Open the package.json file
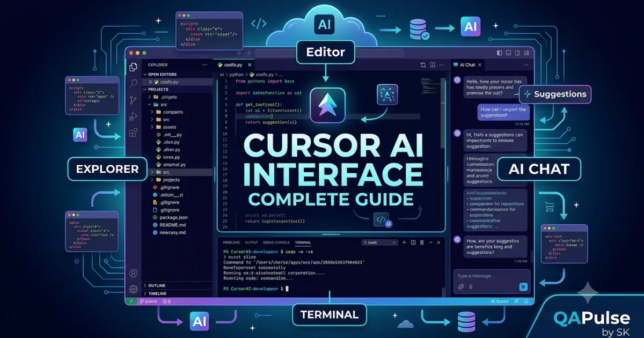 tap(170, 217)
